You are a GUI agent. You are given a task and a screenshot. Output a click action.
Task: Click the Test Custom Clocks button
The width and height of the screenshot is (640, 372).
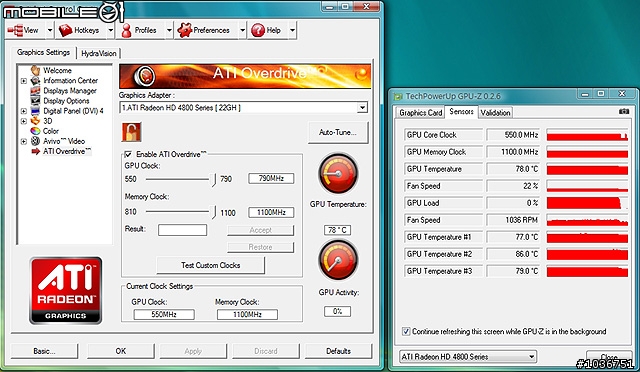click(x=211, y=265)
